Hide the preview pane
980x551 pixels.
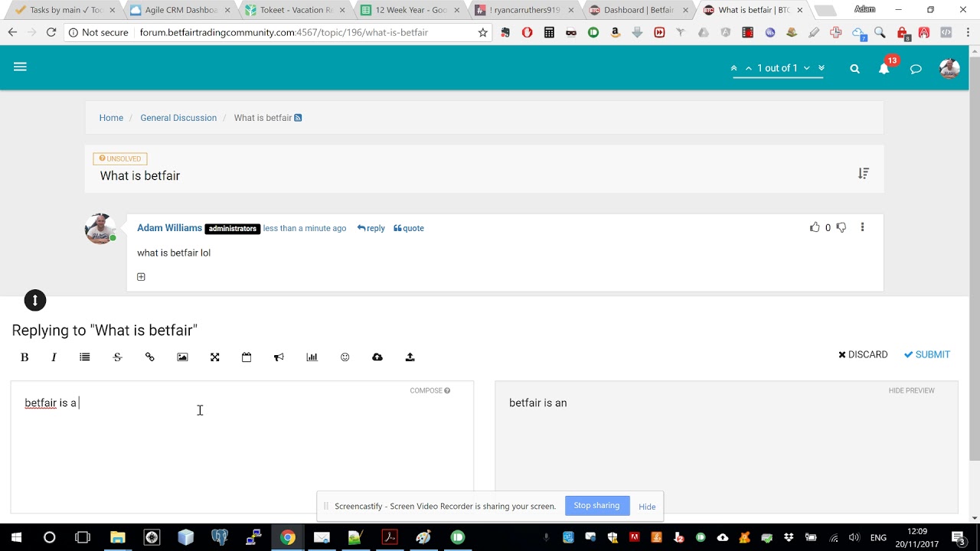point(911,390)
